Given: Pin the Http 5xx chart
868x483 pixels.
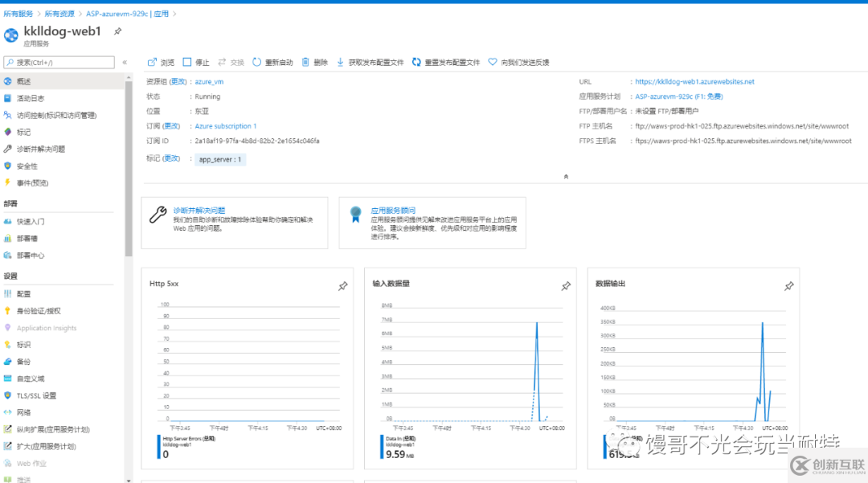Looking at the screenshot, I should 343,285.
